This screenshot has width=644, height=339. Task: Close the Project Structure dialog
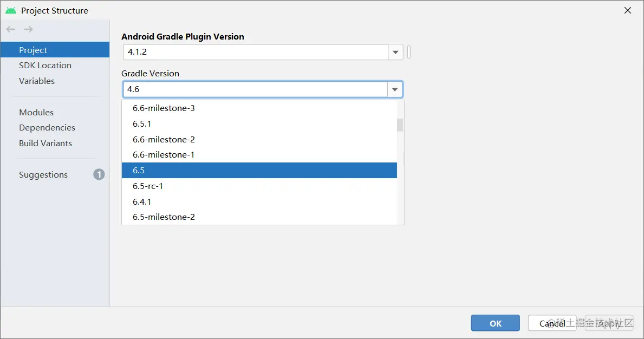(x=628, y=10)
